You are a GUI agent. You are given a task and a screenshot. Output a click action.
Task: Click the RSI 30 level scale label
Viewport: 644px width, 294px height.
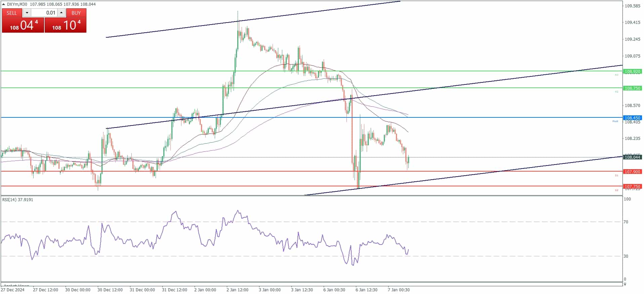626,256
